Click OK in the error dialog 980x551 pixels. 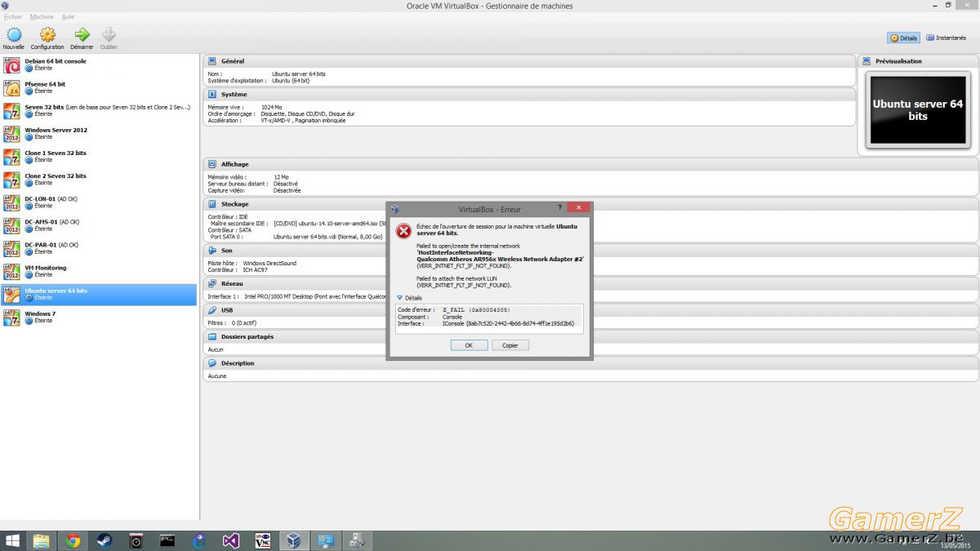click(469, 345)
